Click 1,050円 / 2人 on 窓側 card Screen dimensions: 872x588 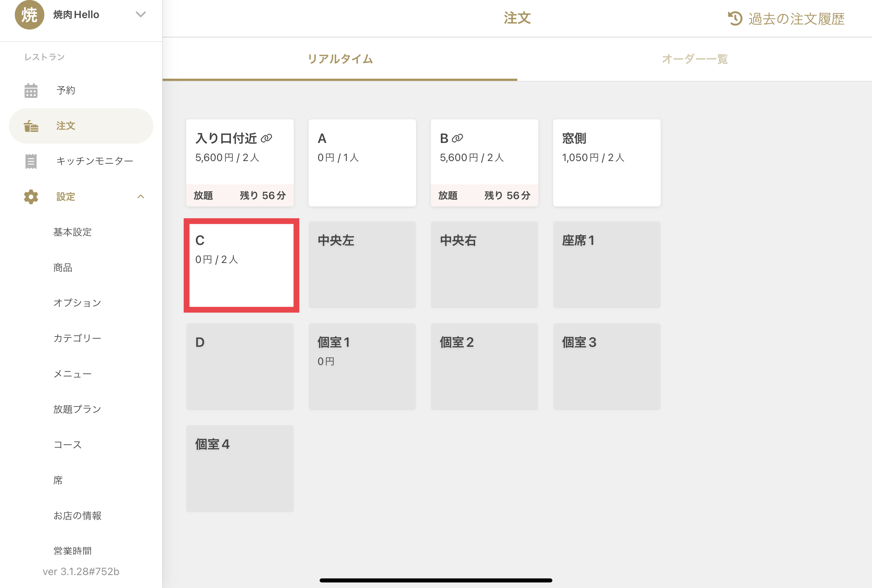coord(593,157)
